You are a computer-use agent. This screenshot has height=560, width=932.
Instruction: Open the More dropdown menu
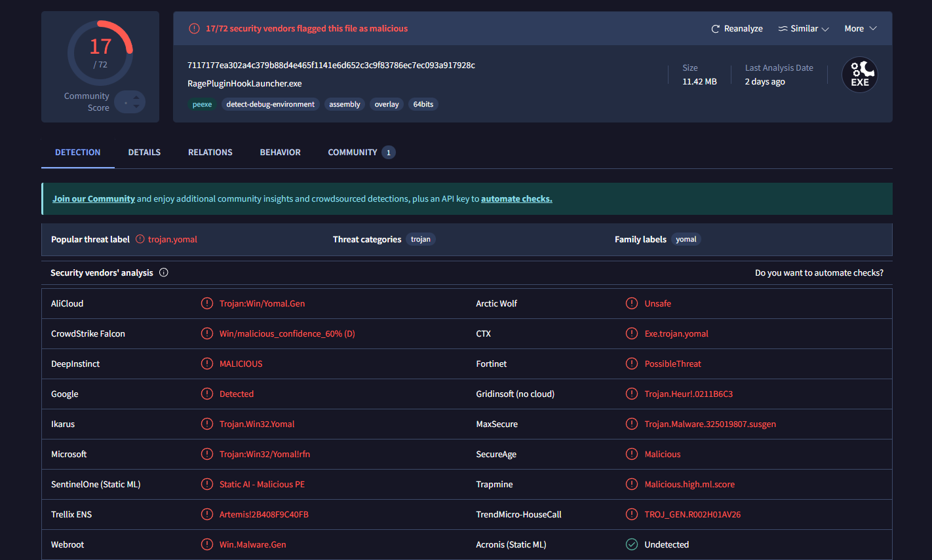(860, 29)
